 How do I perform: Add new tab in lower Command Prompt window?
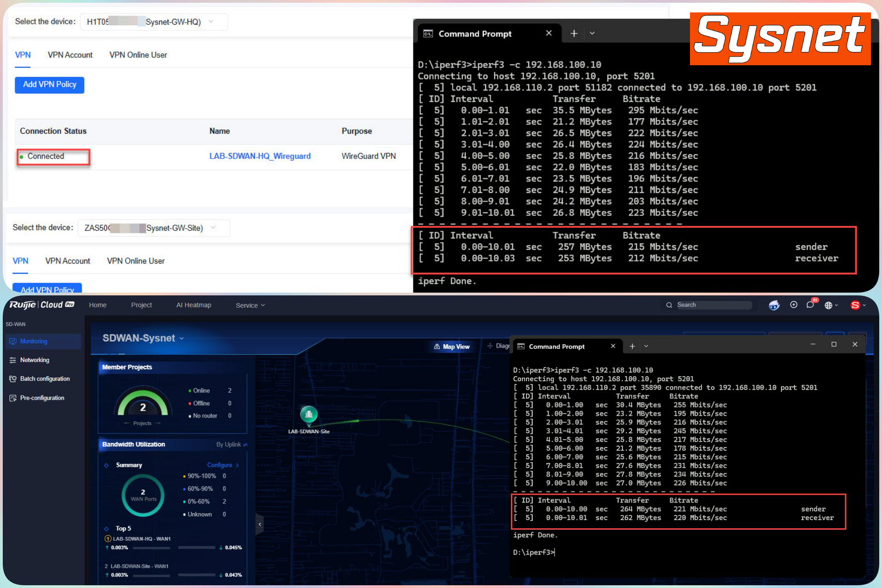coord(632,346)
